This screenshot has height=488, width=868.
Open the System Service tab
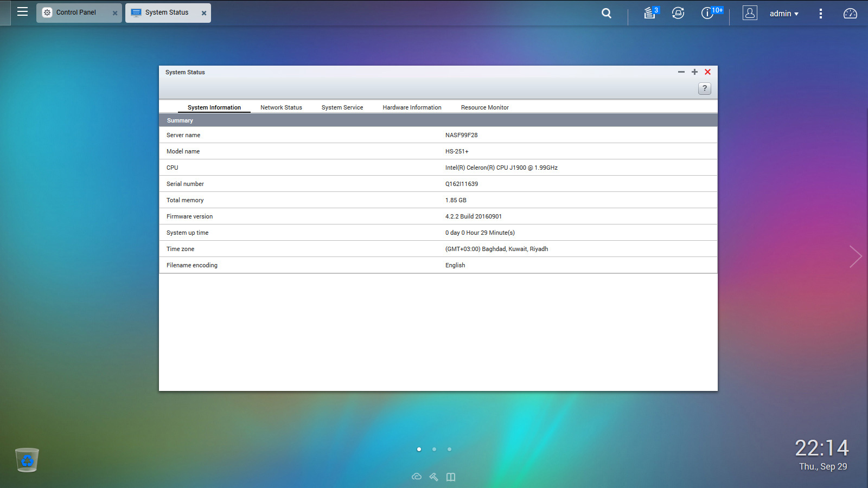pyautogui.click(x=342, y=107)
